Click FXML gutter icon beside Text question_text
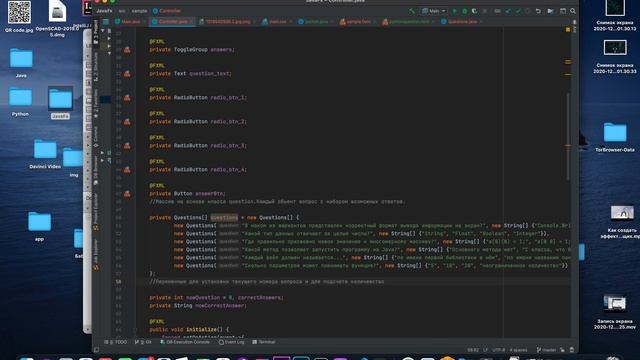 (127, 74)
